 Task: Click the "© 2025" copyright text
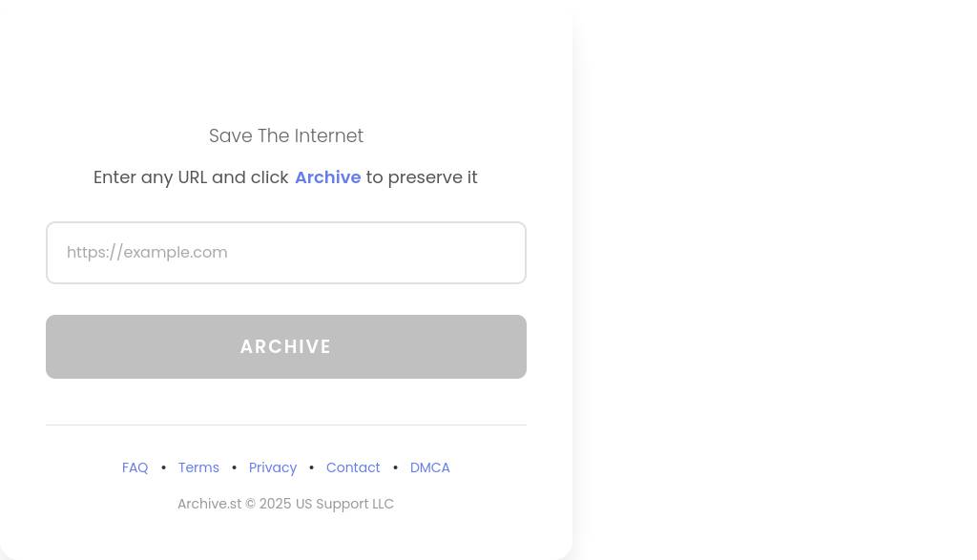click(268, 504)
